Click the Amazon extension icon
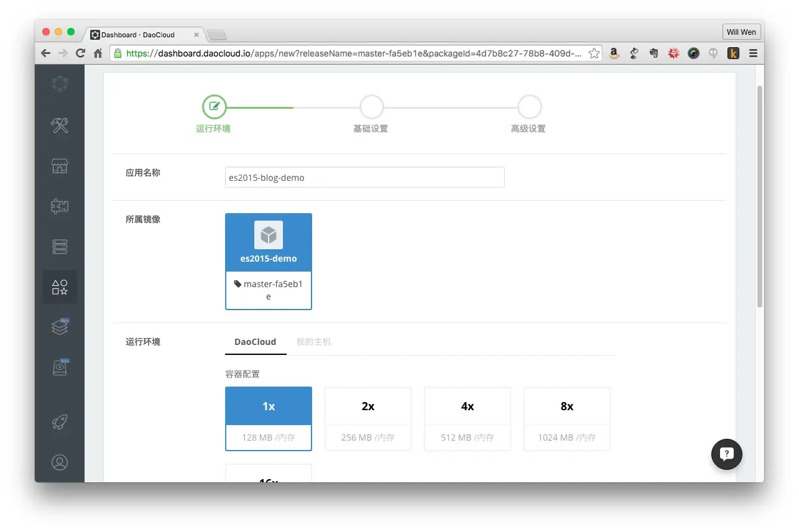 tap(614, 53)
